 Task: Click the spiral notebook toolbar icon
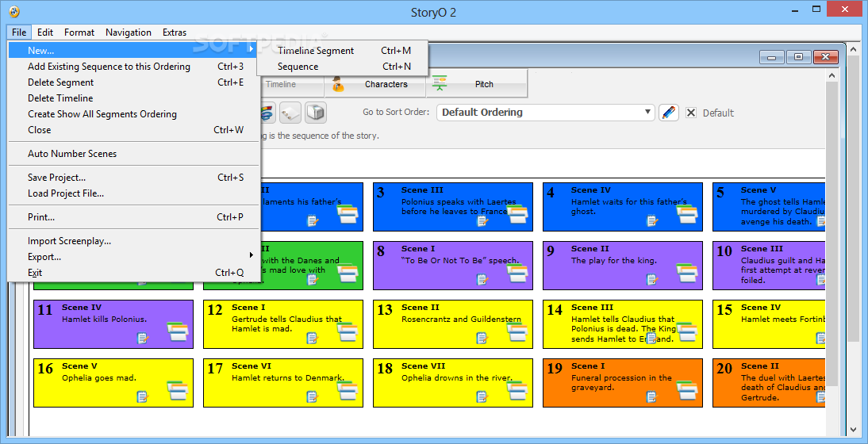(x=290, y=113)
